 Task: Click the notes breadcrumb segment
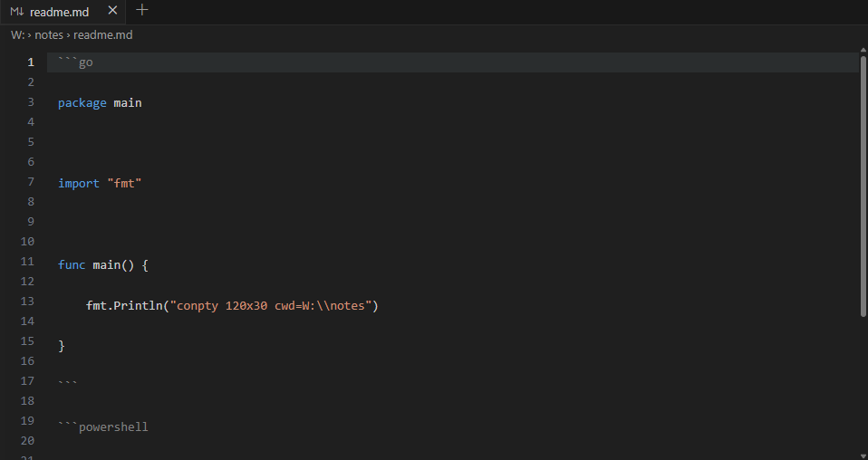click(x=49, y=35)
